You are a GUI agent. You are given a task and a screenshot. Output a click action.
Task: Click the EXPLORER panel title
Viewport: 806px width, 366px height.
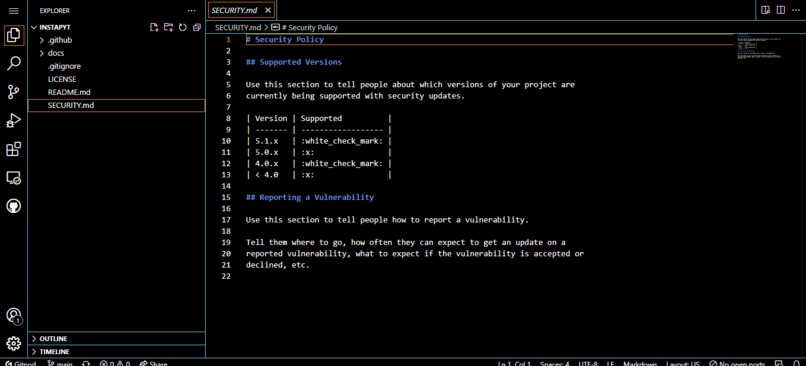54,10
